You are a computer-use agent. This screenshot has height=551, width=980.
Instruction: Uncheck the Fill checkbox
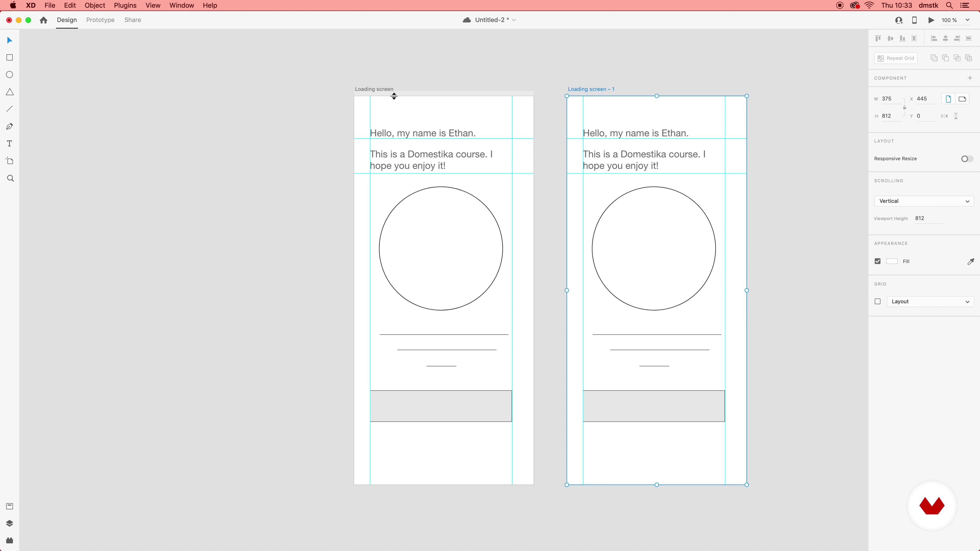878,261
